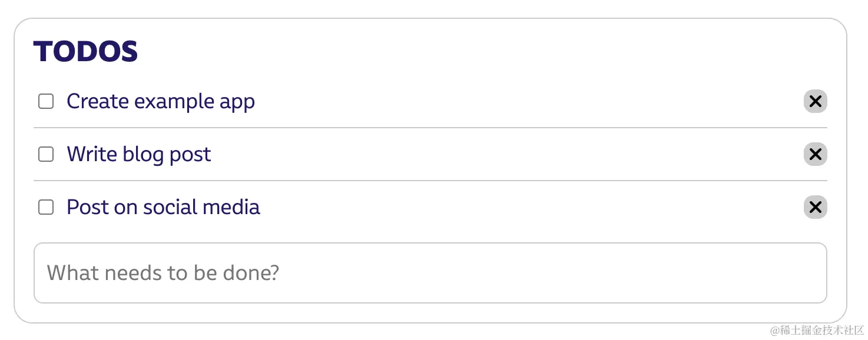This screenshot has width=868, height=340.
Task: Remove the middle todo using its X button
Action: [x=815, y=154]
